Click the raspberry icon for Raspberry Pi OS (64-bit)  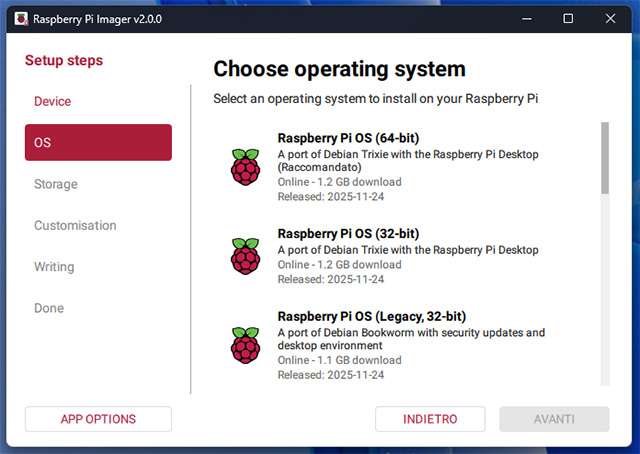(x=245, y=167)
